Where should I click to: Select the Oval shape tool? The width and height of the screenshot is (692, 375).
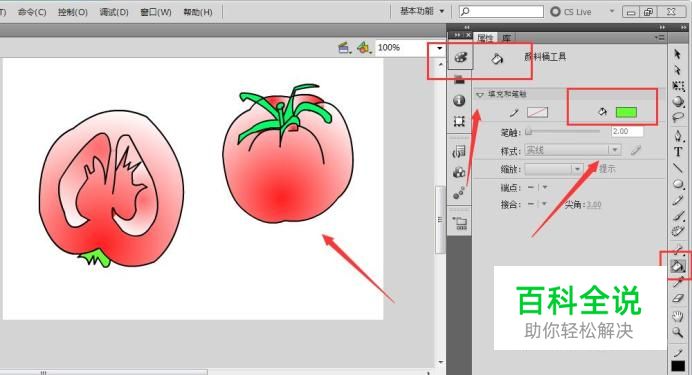click(678, 184)
